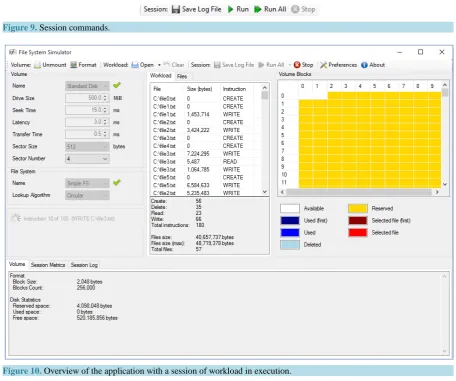Clear the workload in simulator toolbar
The width and height of the screenshot is (456, 381).
coord(174,65)
